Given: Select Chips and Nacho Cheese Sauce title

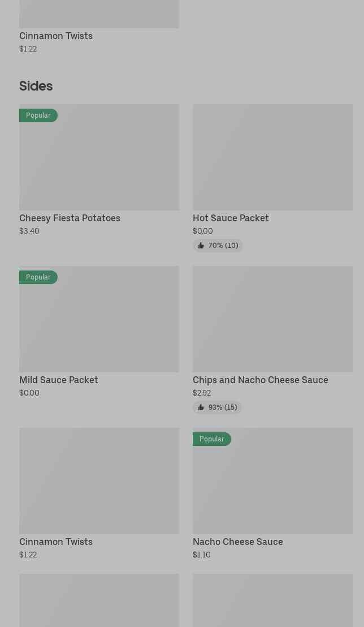Looking at the screenshot, I should pos(260,380).
